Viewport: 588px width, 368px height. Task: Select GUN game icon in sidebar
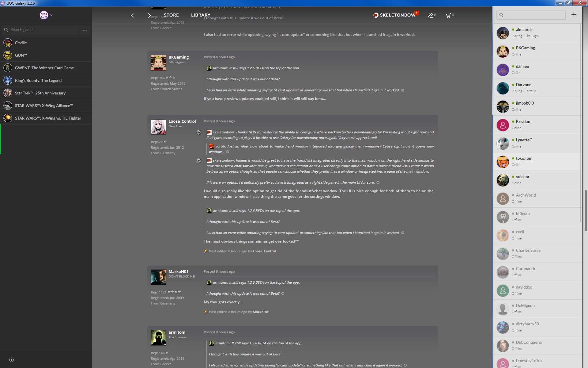(8, 55)
